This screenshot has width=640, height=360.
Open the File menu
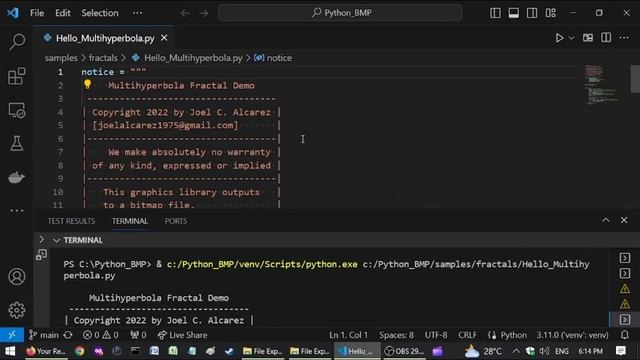[x=37, y=13]
